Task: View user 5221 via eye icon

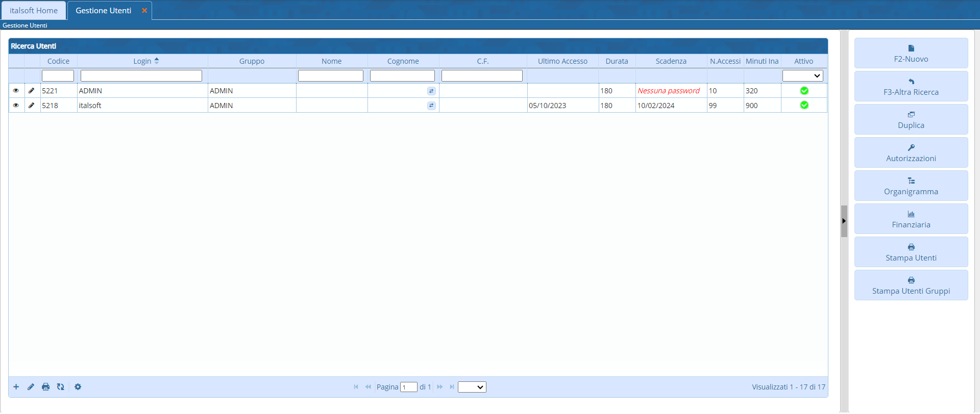Action: click(16, 91)
